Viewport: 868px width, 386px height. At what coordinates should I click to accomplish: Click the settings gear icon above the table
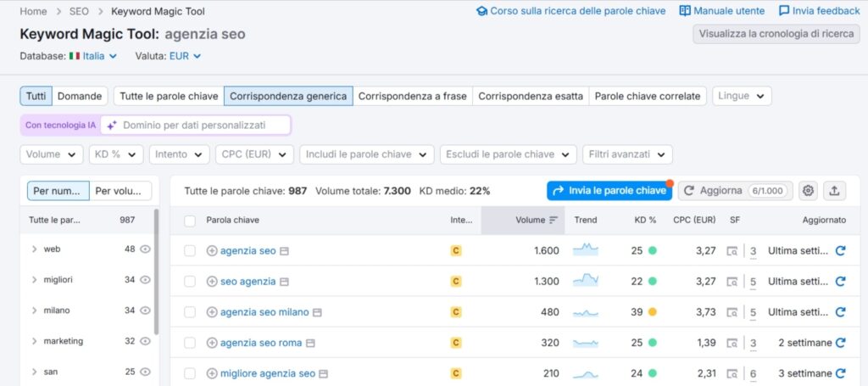coord(808,191)
